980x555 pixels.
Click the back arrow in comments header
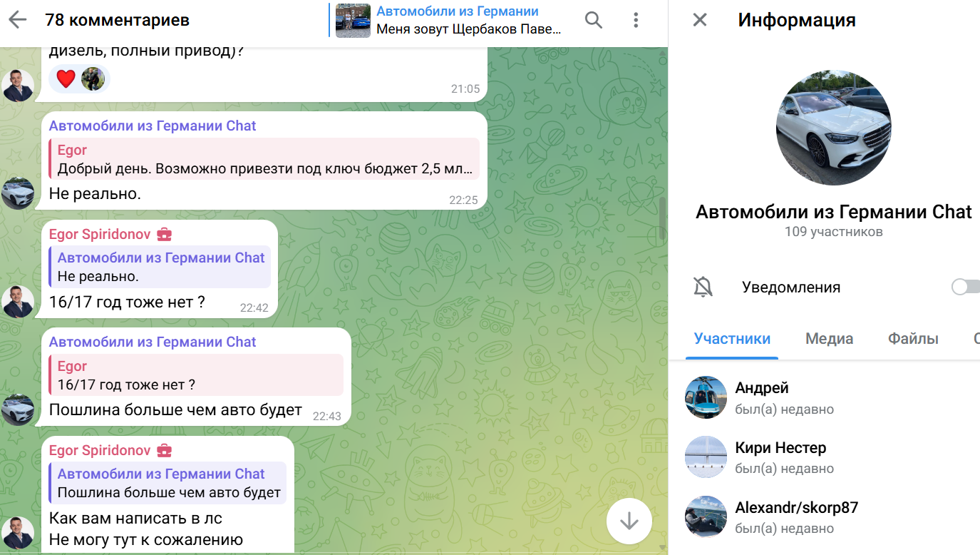coord(17,20)
